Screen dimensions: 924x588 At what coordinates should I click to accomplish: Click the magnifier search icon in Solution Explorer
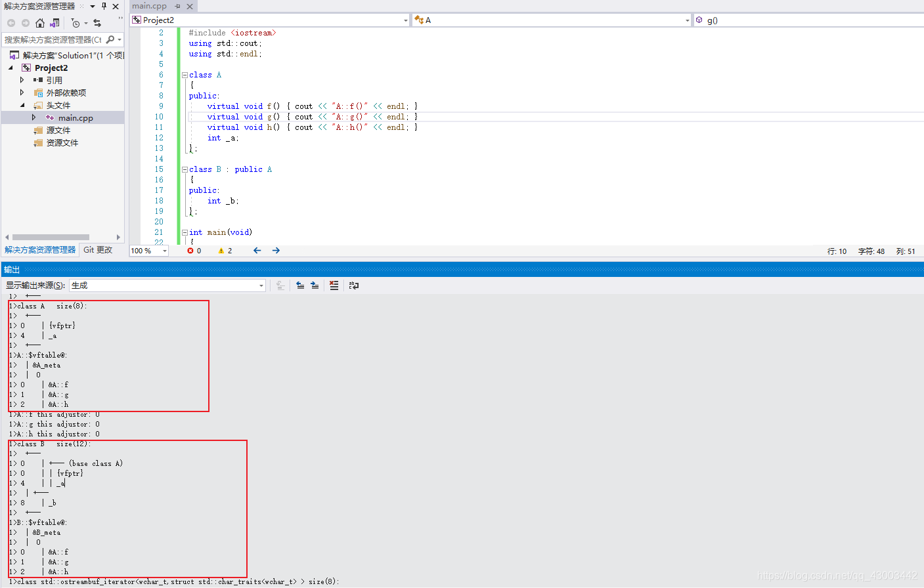pyautogui.click(x=110, y=39)
